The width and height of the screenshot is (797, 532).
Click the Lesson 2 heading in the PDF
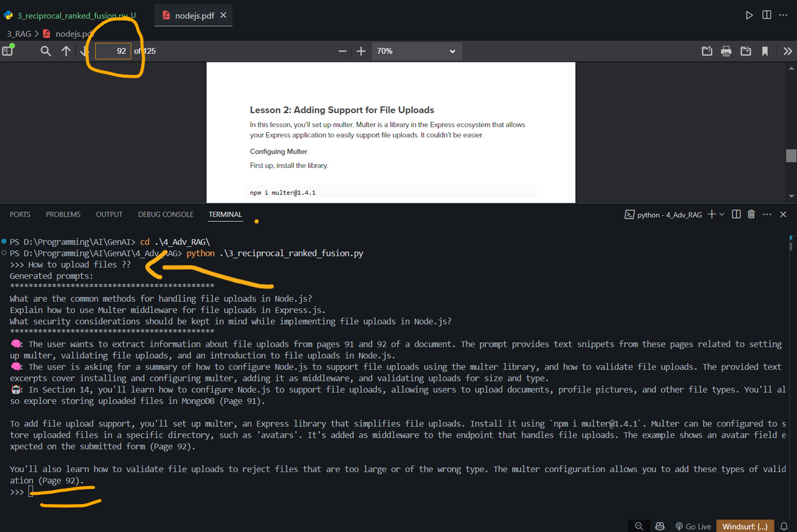coord(342,110)
